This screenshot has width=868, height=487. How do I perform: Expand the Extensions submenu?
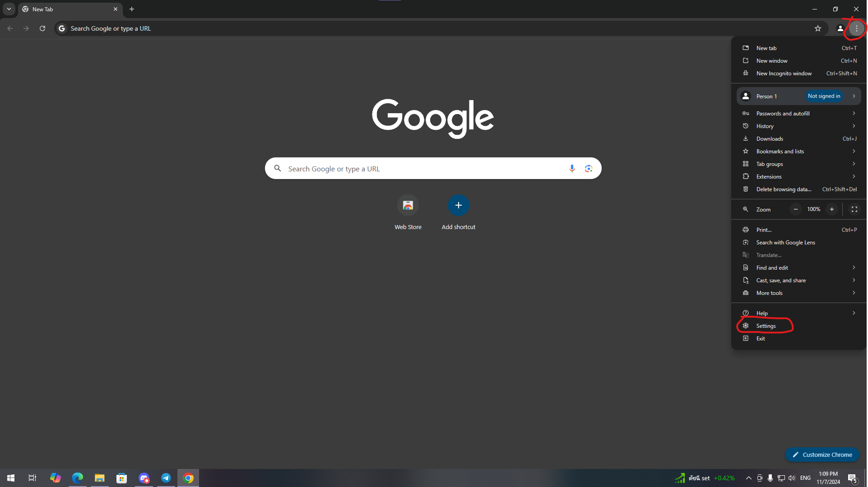click(799, 177)
